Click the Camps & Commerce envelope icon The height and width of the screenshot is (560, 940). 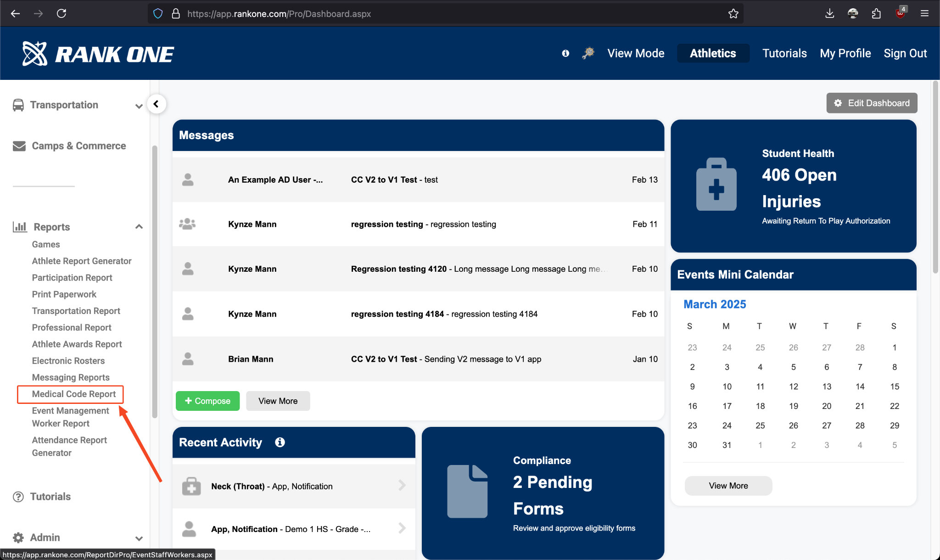(19, 146)
